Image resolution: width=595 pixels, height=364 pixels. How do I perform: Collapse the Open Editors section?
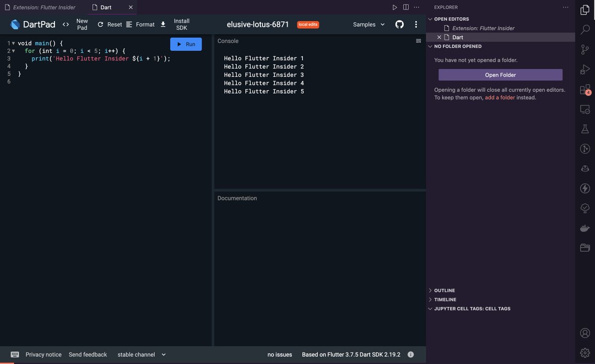tap(451, 19)
